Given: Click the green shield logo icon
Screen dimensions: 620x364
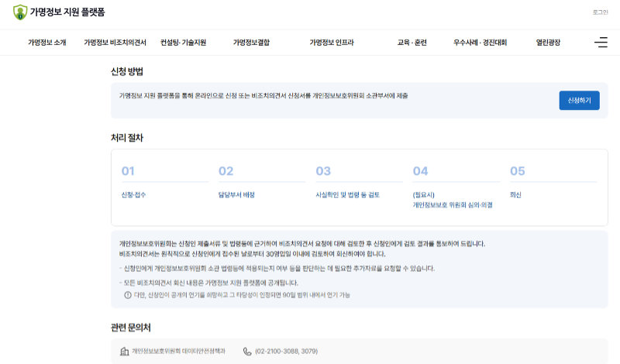Looking at the screenshot, I should coord(20,12).
